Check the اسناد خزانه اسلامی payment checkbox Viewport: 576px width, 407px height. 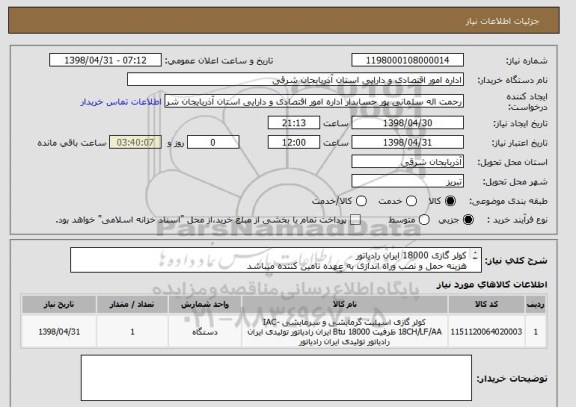355,220
